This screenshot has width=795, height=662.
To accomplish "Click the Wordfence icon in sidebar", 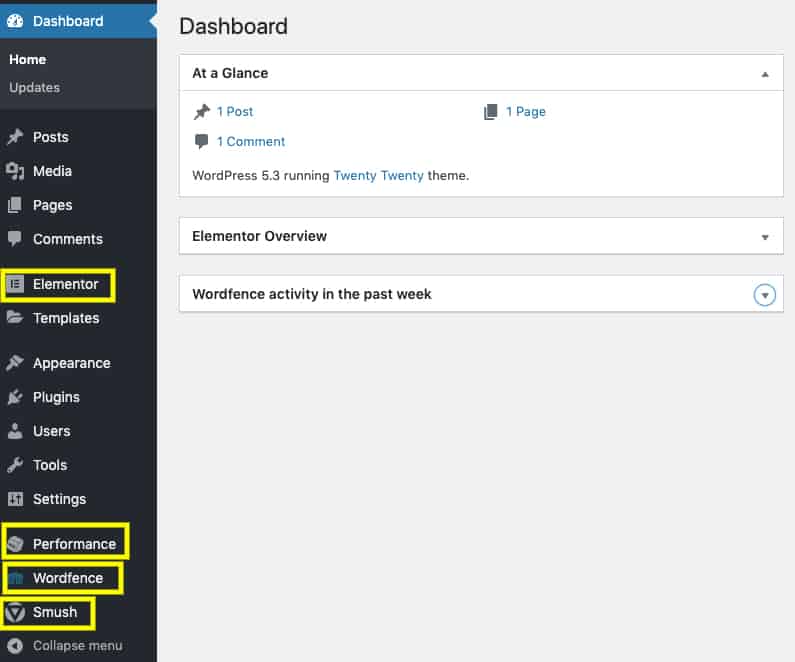I will click(x=16, y=578).
